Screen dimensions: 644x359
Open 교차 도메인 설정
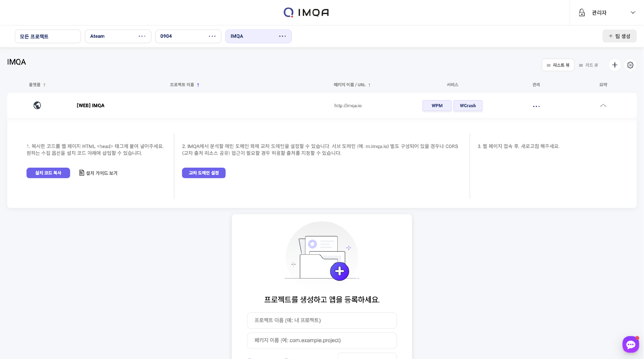(x=204, y=173)
